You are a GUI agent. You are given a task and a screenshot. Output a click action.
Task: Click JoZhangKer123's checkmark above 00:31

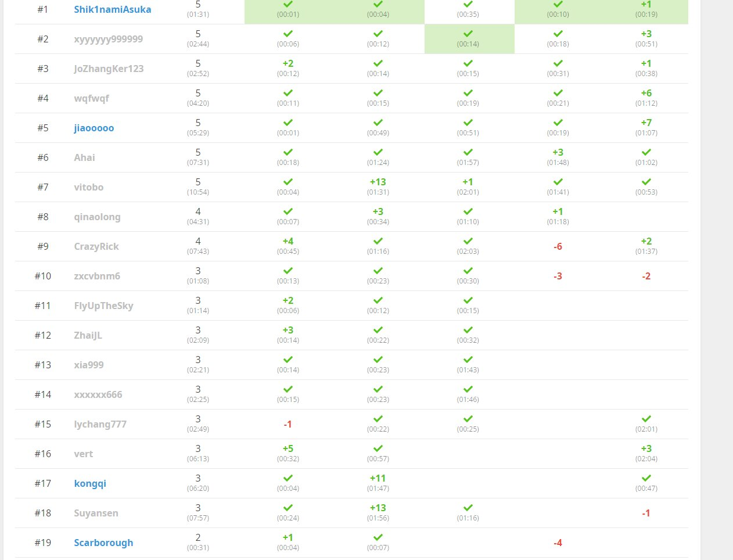558,63
